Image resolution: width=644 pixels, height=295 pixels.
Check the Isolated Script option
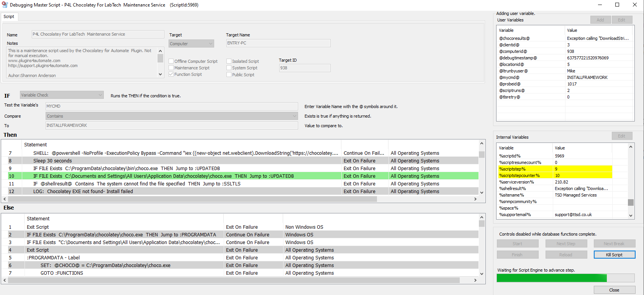[x=229, y=61]
